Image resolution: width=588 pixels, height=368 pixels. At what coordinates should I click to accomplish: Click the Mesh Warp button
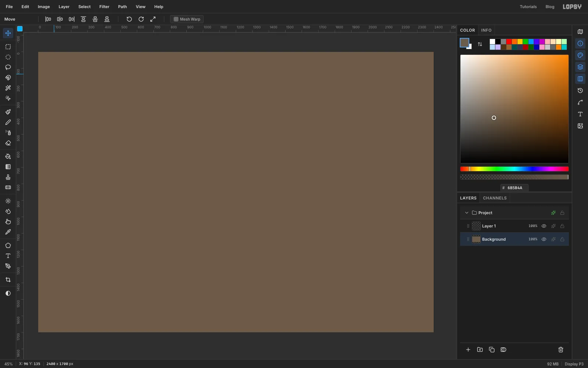pyautogui.click(x=187, y=19)
